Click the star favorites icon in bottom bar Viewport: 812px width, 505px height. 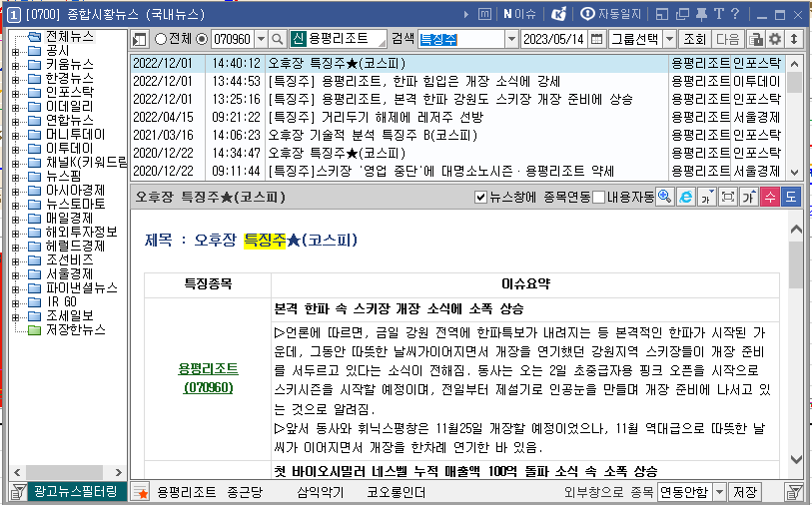coord(140,492)
